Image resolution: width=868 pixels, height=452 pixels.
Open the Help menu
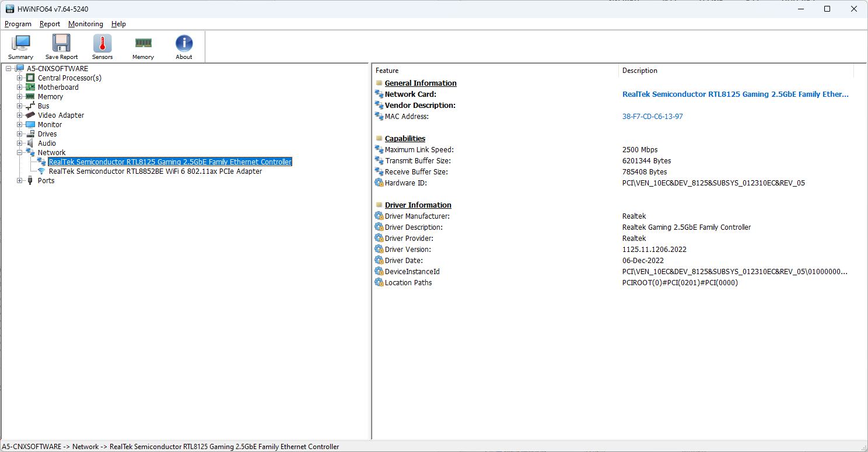(118, 24)
